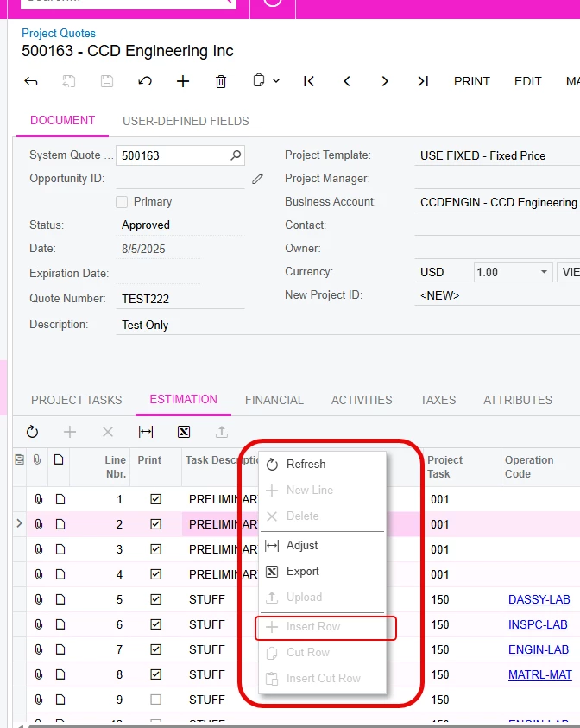Toggle the Primary checkbox
This screenshot has height=728, width=580.
(x=122, y=202)
